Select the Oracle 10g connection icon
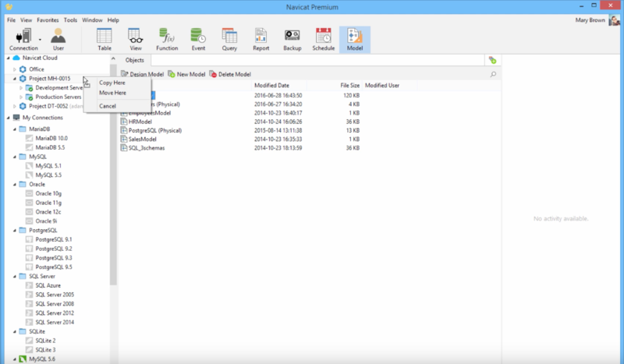The height and width of the screenshot is (364, 624). tap(29, 194)
